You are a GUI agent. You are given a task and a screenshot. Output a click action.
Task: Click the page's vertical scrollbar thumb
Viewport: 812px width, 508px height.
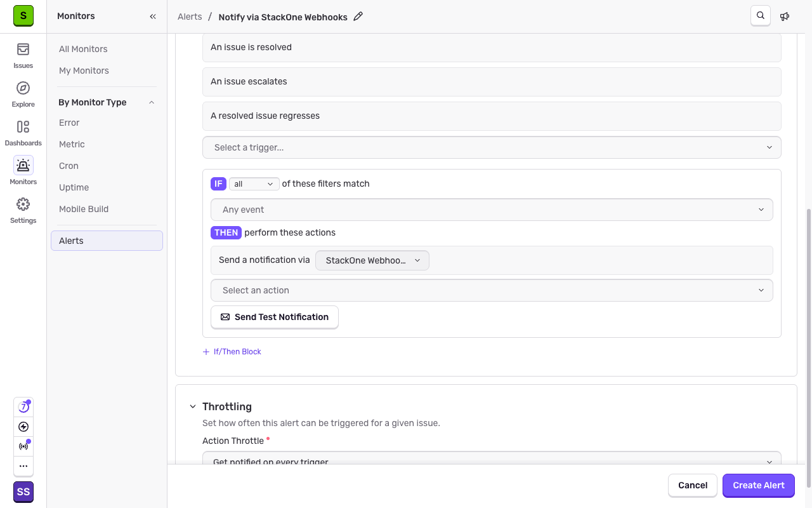[808, 348]
